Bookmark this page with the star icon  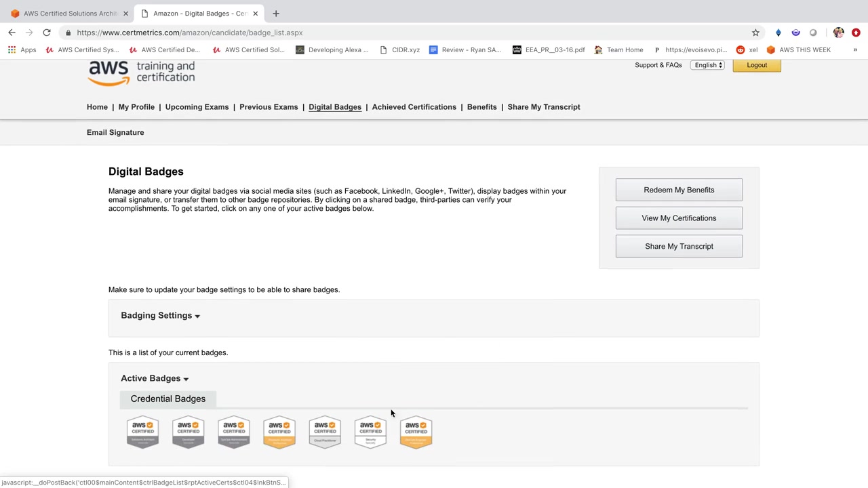[x=755, y=33]
